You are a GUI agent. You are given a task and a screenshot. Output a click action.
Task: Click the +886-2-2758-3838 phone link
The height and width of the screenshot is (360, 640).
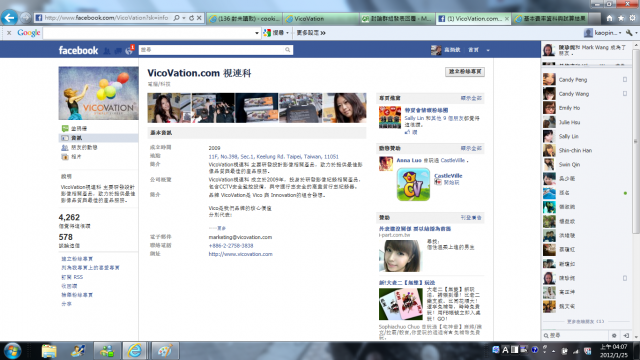(231, 246)
